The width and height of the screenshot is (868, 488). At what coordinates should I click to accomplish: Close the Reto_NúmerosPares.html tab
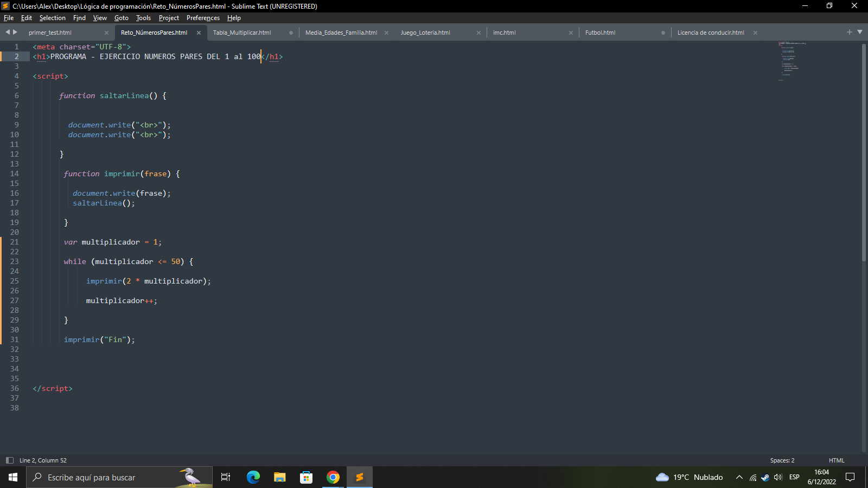[x=199, y=33]
